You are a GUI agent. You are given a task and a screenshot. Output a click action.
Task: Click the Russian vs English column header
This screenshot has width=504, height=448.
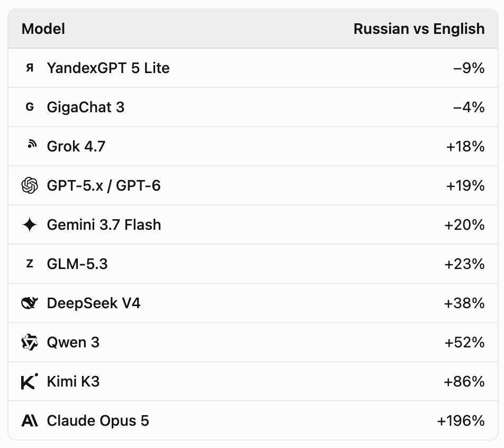pyautogui.click(x=419, y=29)
